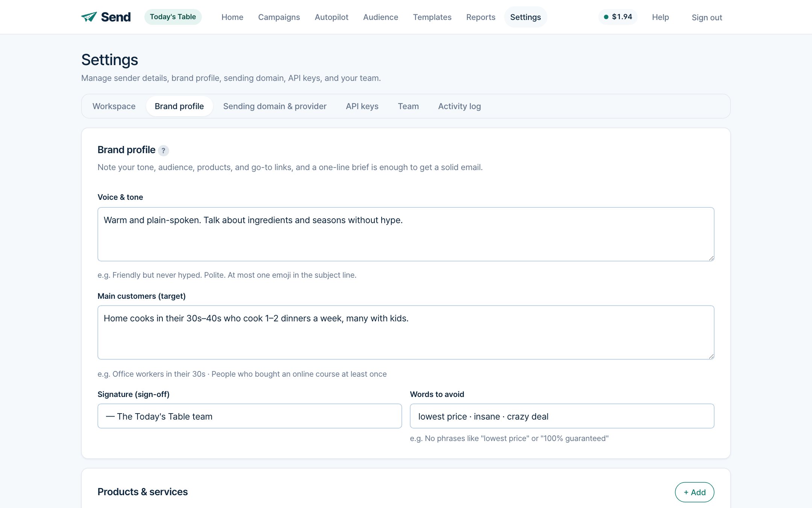Click the Today's Table workspace badge

click(x=173, y=17)
